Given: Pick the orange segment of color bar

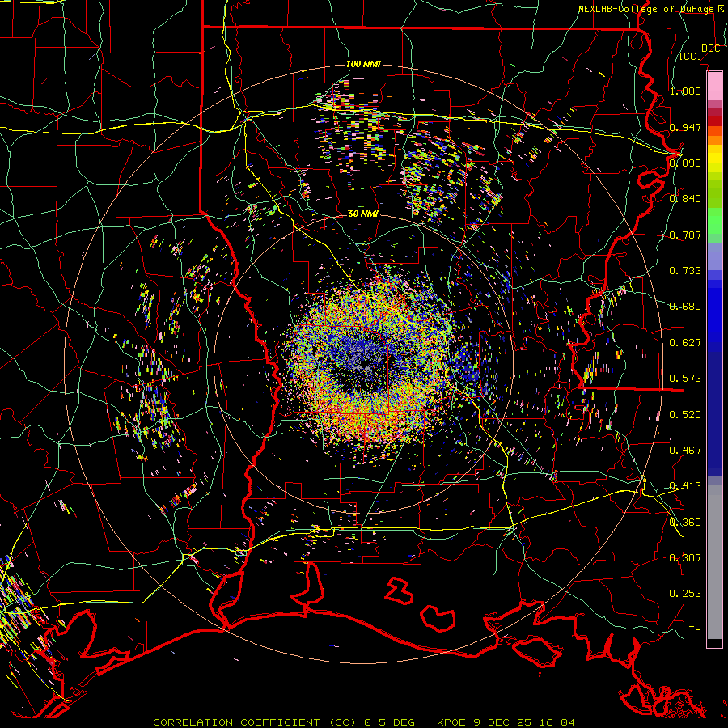Looking at the screenshot, I should point(714,140).
